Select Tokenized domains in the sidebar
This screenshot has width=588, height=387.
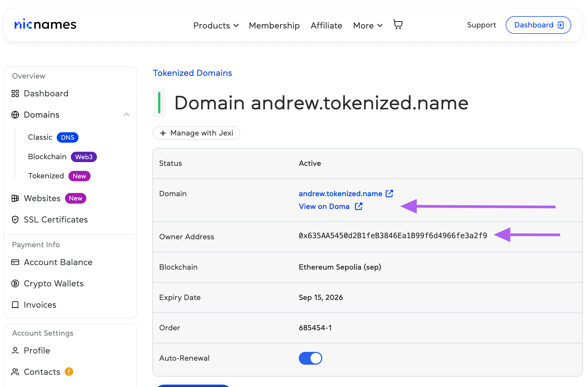[46, 176]
